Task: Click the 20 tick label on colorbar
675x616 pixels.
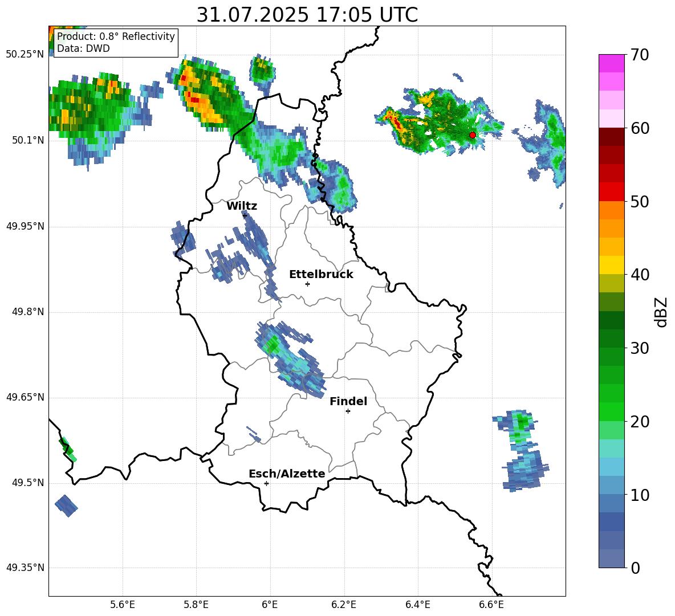Action: pos(640,422)
